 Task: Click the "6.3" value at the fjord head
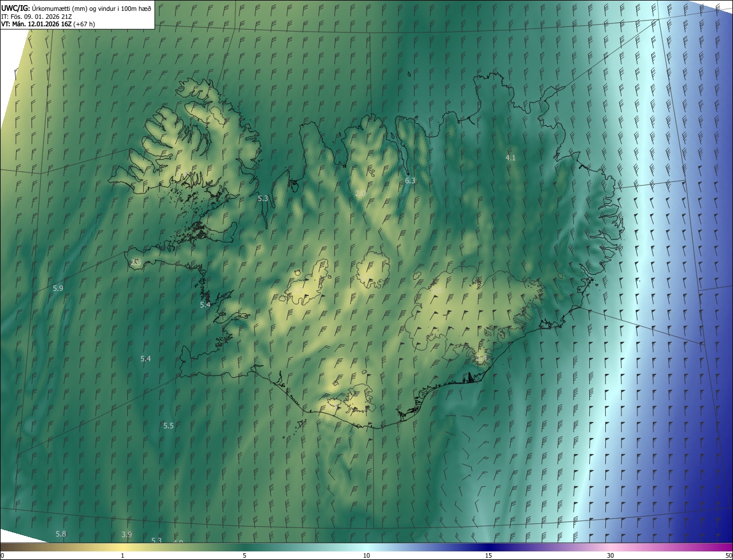[x=410, y=180]
